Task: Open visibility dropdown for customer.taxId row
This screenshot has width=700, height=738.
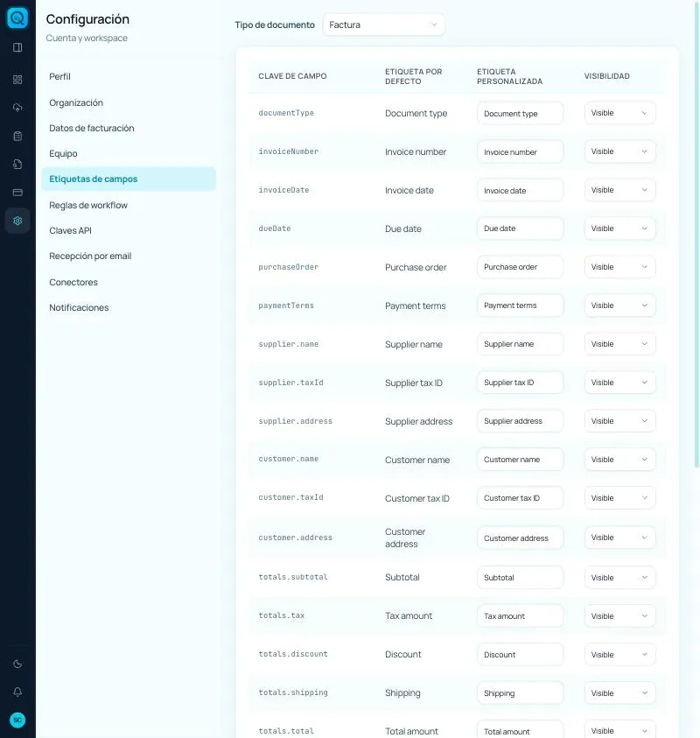Action: [619, 498]
